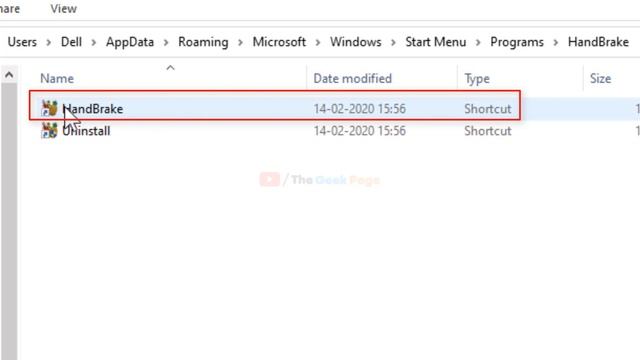The image size is (640, 360).
Task: Select HandBrake breadcrumb segment at path end
Action: [598, 42]
